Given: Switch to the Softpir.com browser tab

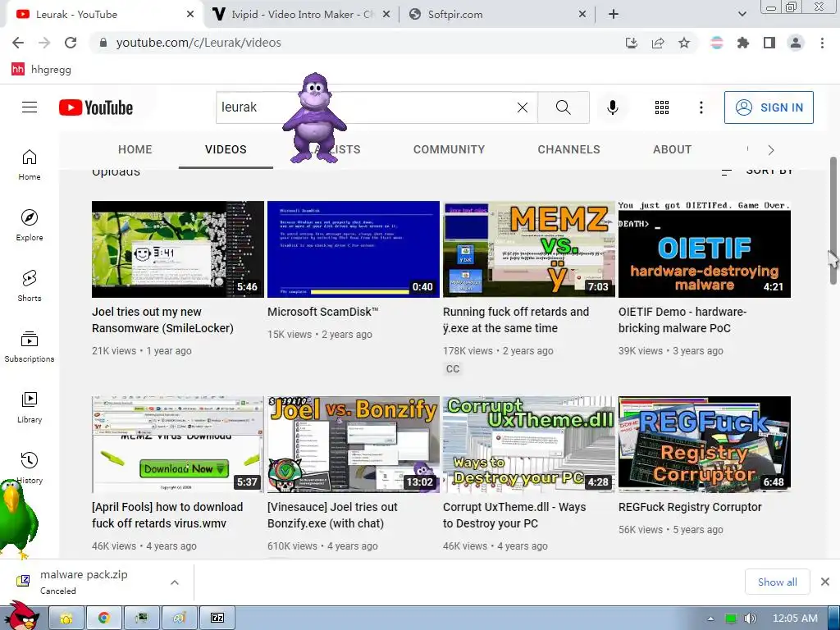Looking at the screenshot, I should [496, 15].
